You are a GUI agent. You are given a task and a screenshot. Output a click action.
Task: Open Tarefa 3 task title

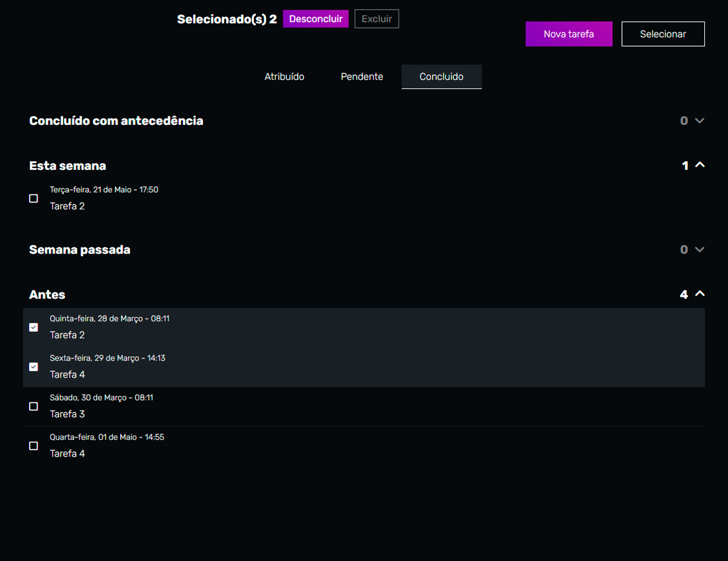click(x=67, y=414)
